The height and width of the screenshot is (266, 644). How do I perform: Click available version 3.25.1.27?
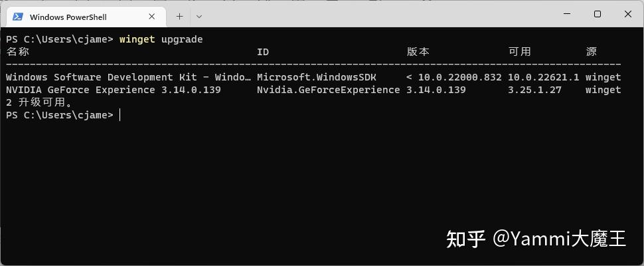click(534, 90)
